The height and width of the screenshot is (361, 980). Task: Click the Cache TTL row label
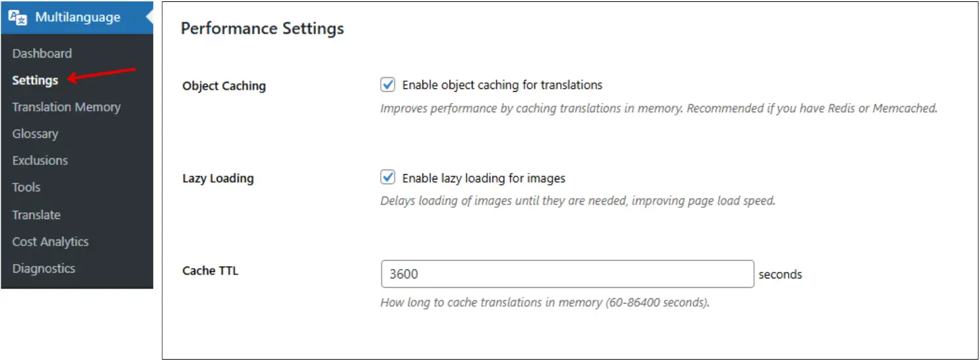tap(210, 271)
